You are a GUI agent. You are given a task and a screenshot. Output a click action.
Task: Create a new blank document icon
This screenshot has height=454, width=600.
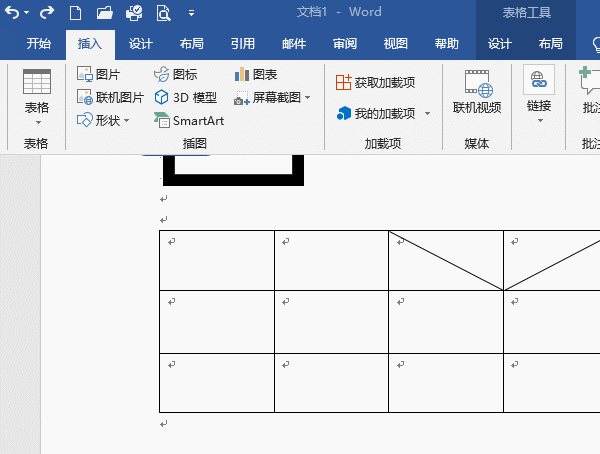tap(75, 13)
